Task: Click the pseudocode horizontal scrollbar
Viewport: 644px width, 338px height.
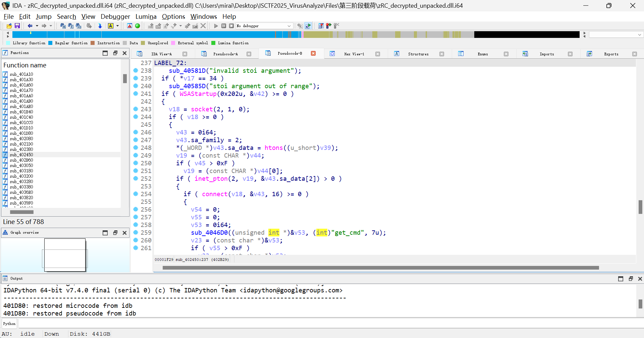Action: 381,268
